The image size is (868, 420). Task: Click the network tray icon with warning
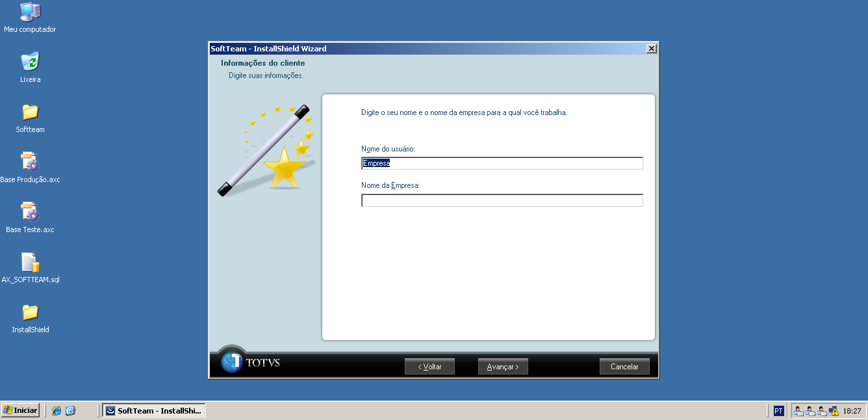coord(834,411)
